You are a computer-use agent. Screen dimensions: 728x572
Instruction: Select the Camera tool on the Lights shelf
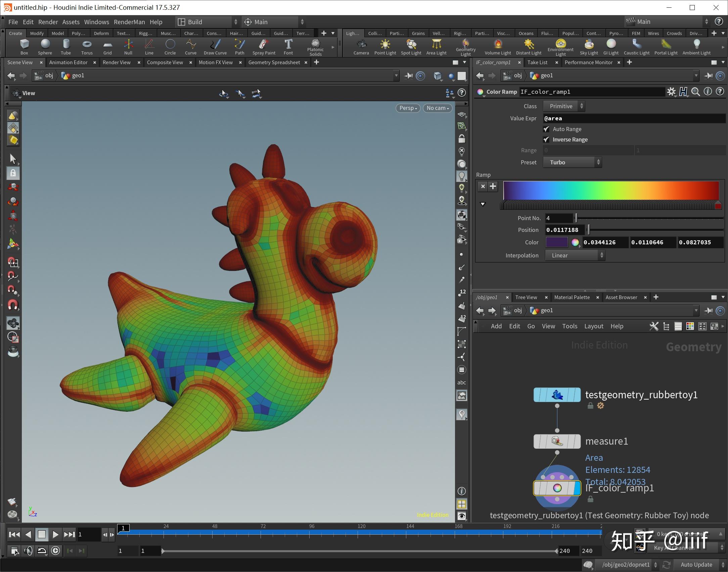tap(361, 46)
